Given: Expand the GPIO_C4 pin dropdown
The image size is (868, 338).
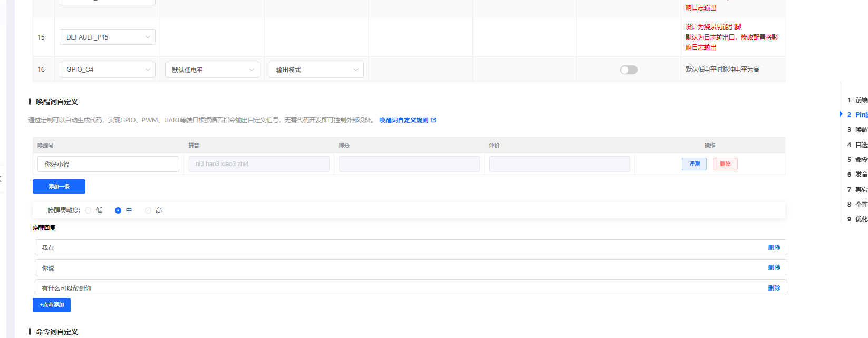Looking at the screenshot, I should 108,70.
